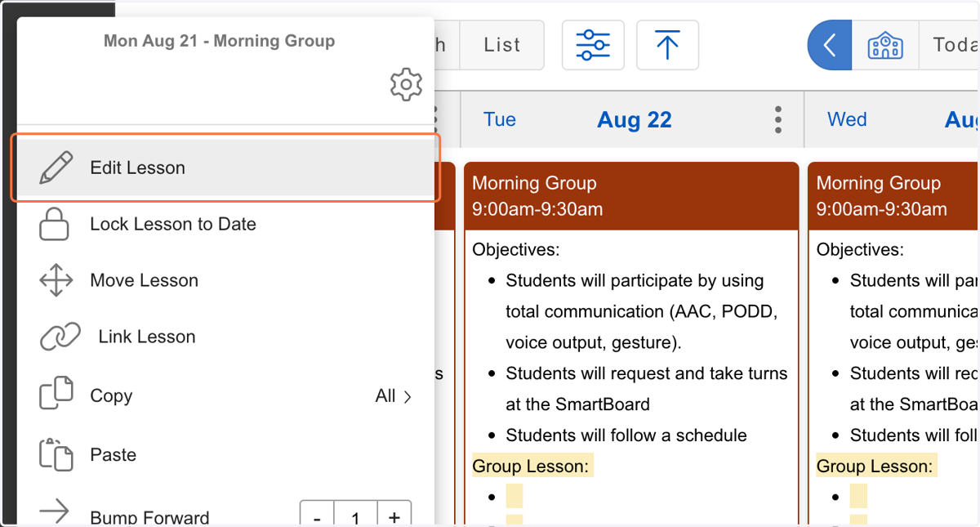Open Tuesday's Morning Group lesson header
Image resolution: width=980 pixels, height=527 pixels.
(631, 196)
